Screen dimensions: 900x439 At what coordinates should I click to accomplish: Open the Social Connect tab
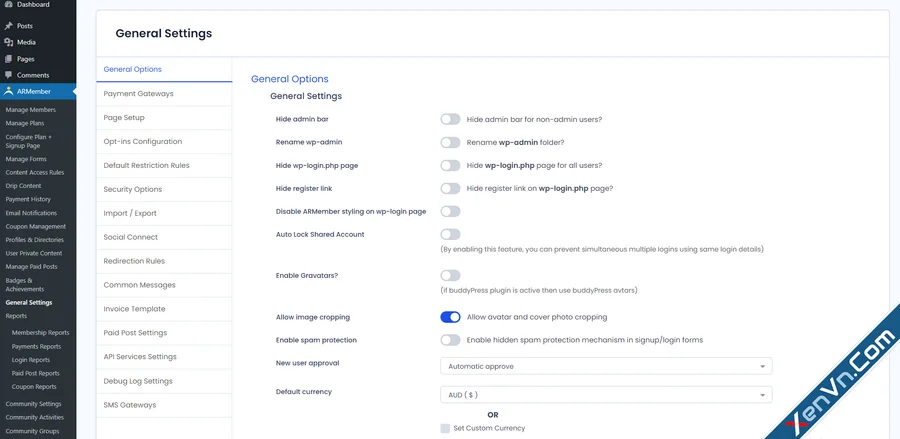(164, 237)
